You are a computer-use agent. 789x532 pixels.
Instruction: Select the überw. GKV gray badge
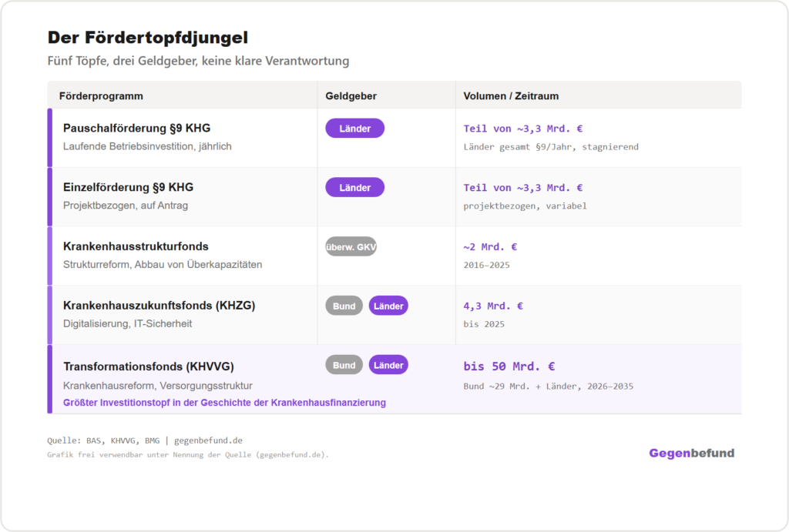351,247
